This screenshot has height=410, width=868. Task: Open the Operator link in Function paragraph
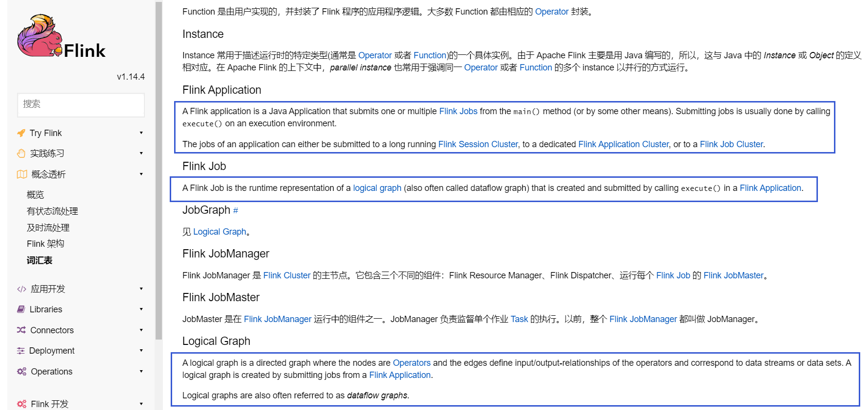click(x=551, y=12)
